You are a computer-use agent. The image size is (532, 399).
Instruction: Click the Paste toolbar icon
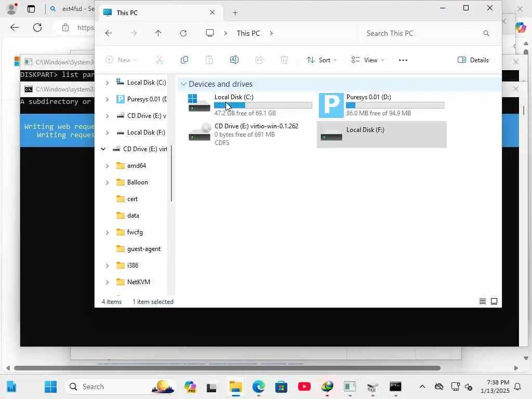(x=209, y=60)
